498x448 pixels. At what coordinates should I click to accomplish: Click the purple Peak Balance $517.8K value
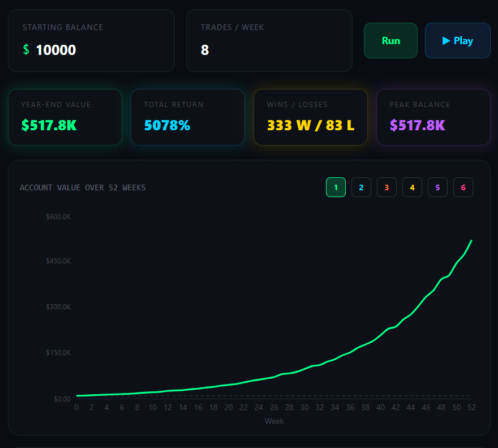417,125
